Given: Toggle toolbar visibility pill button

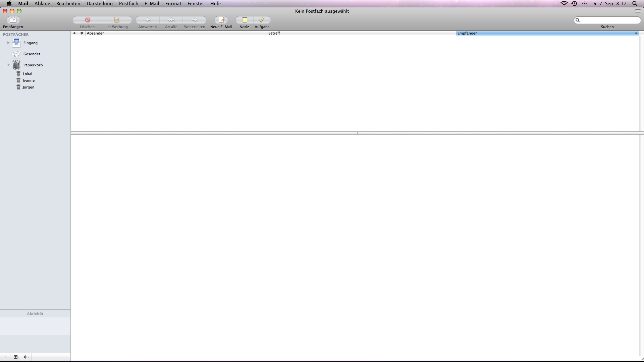Looking at the screenshot, I should click(x=638, y=11).
